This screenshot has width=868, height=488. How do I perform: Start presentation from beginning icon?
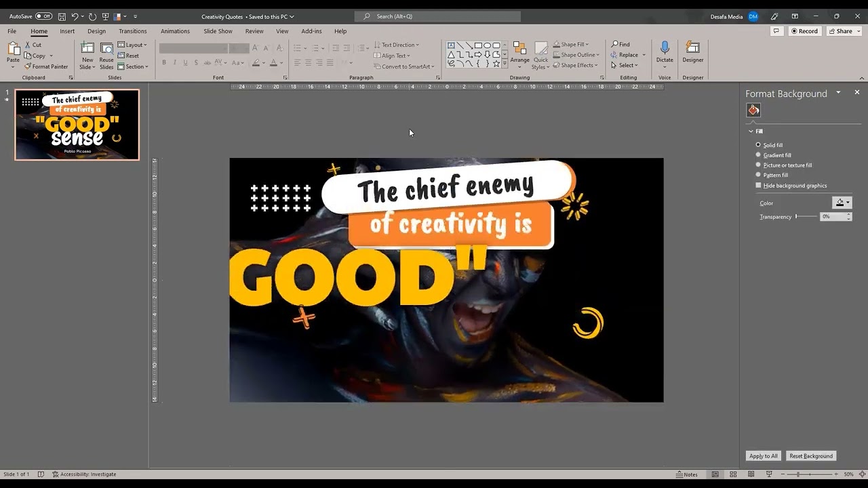pos(105,16)
